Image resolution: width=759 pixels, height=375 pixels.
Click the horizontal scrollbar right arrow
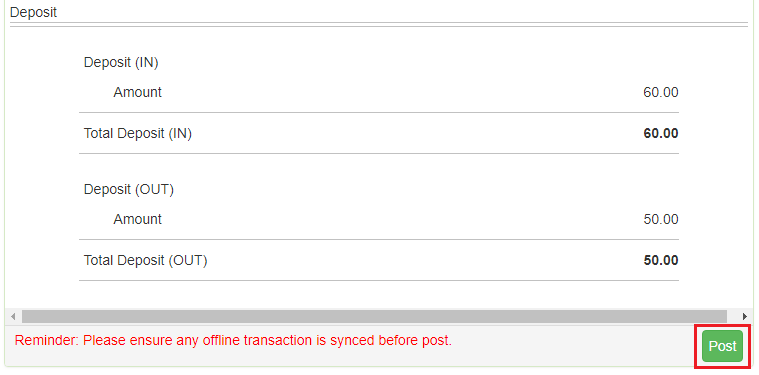click(x=744, y=317)
